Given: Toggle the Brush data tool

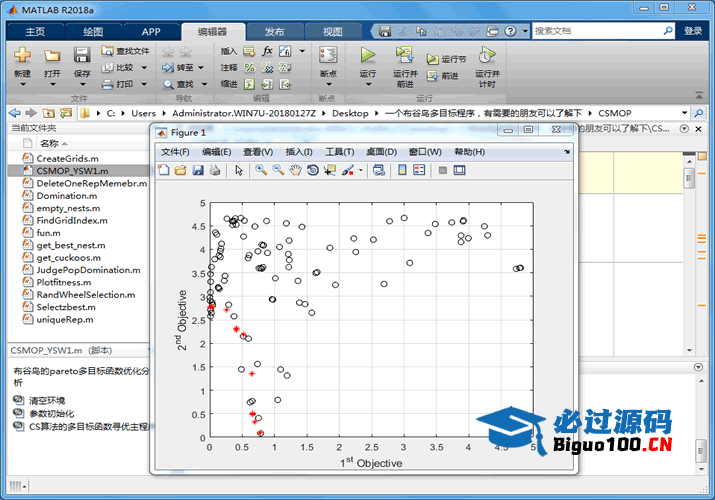Looking at the screenshot, I should click(346, 171).
